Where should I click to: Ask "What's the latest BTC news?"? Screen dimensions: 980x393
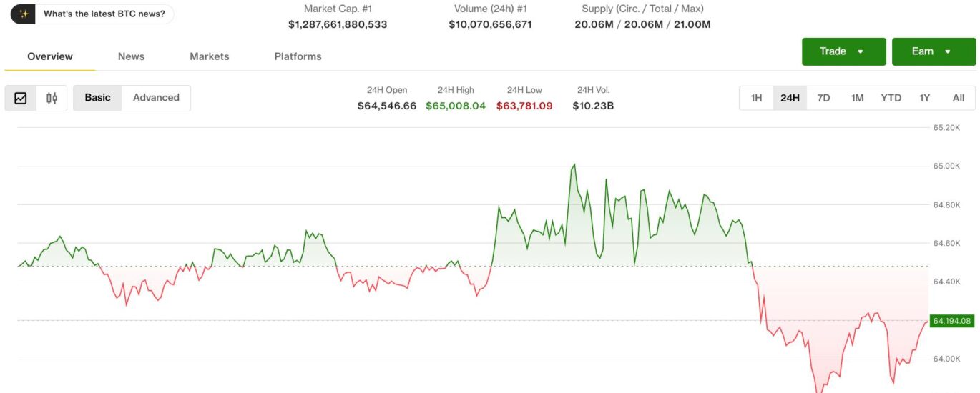(104, 14)
